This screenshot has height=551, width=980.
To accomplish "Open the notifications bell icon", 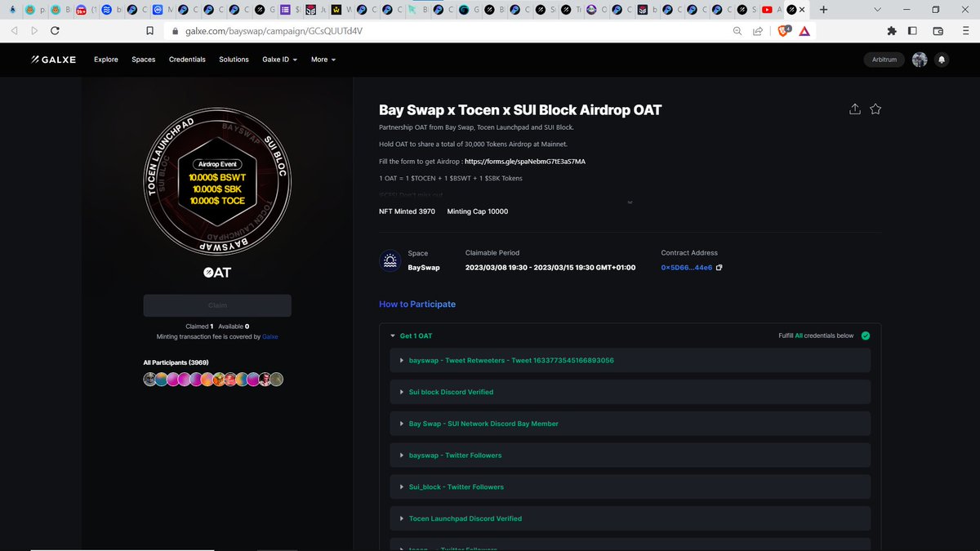I will (x=942, y=60).
